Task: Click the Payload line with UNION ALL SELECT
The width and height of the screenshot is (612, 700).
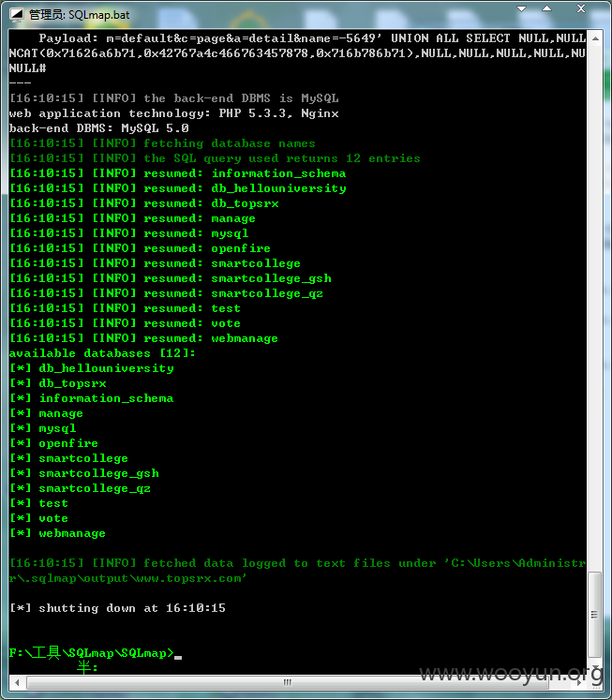Action: click(312, 38)
